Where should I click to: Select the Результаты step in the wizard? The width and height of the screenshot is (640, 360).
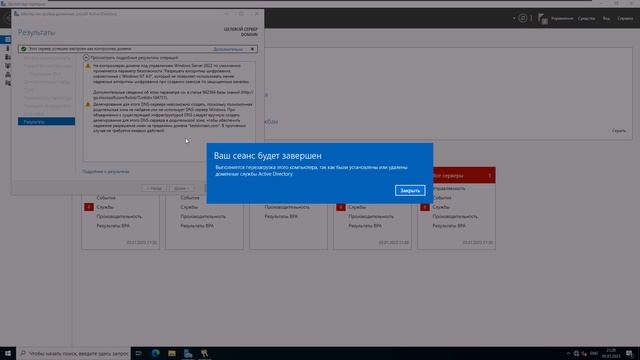point(46,122)
